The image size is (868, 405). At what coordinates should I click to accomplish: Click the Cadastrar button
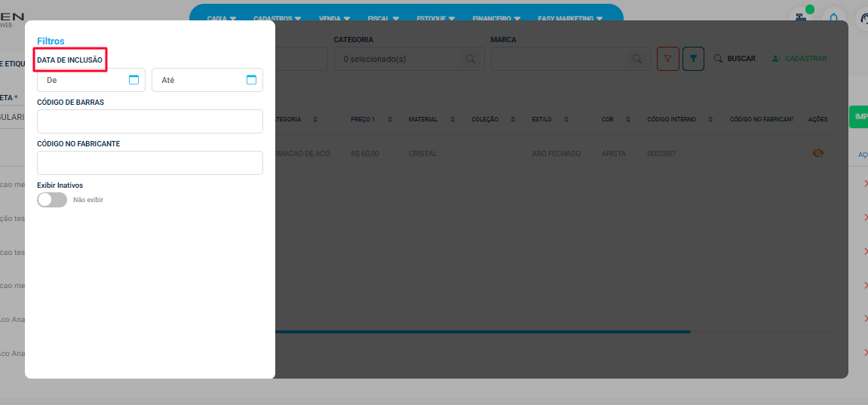pyautogui.click(x=799, y=59)
